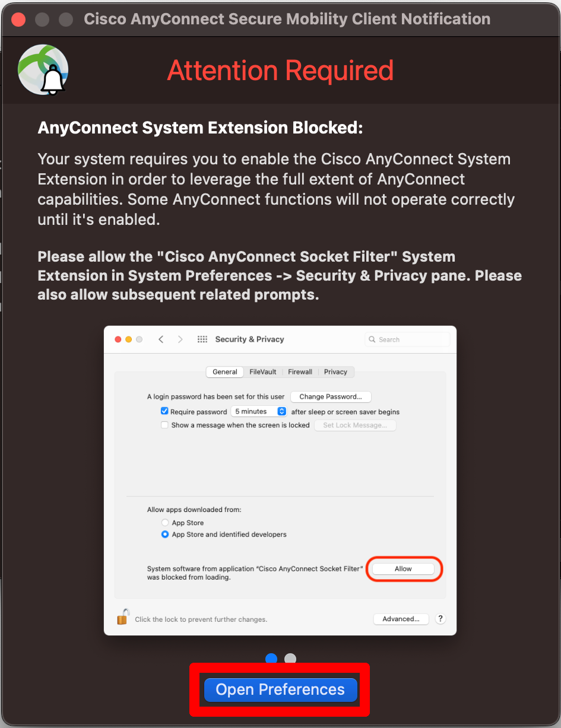
Task: Click the Show All preferences grid icon
Action: (202, 339)
